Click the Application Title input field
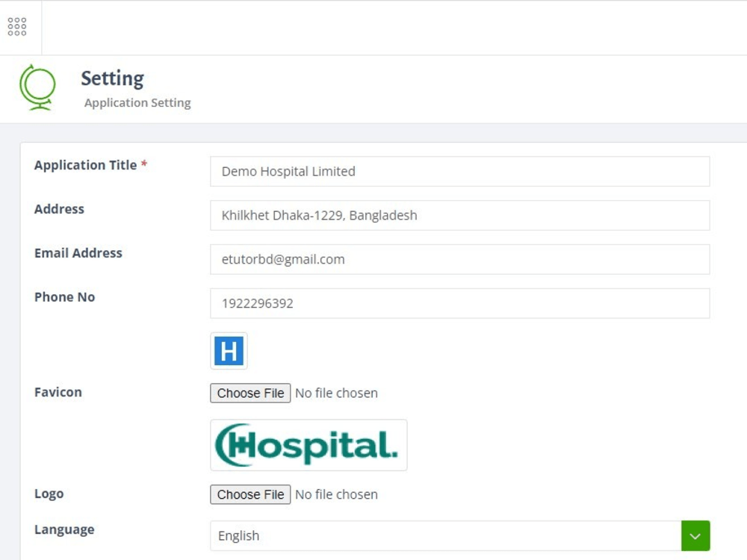 point(459,172)
